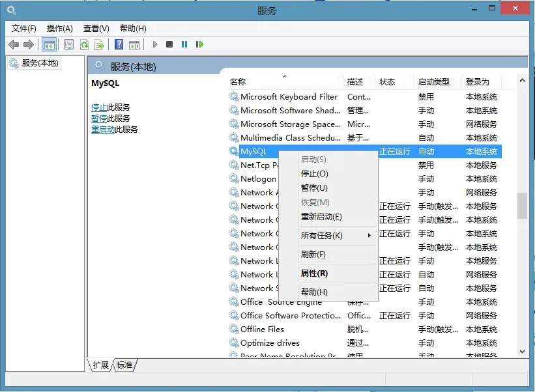The image size is (535, 392).
Task: Pause the service with the pause toolbar icon
Action: point(183,44)
